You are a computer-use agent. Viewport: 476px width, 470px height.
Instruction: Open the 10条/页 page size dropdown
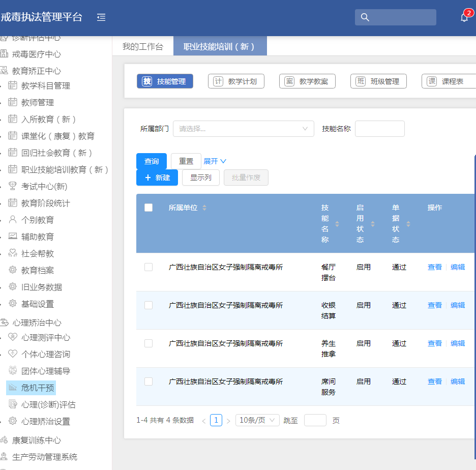tap(257, 420)
